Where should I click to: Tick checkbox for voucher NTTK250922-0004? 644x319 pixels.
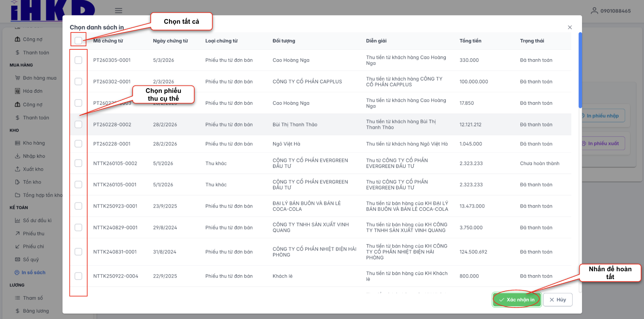pyautogui.click(x=78, y=276)
